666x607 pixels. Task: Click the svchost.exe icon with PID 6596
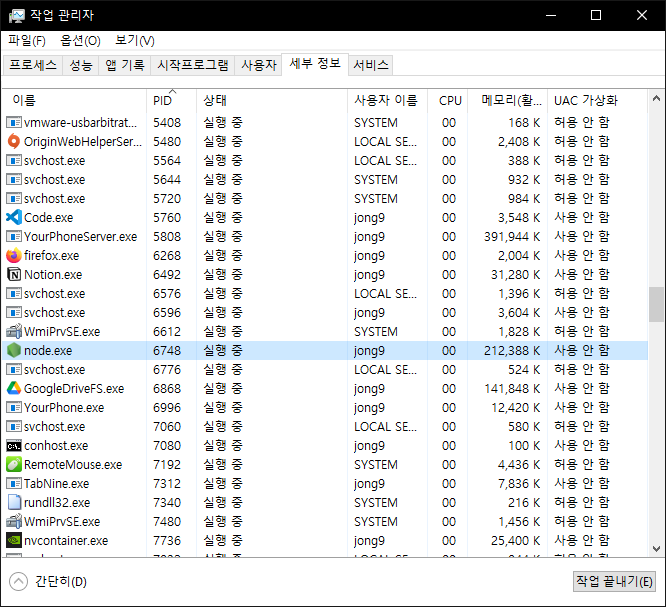[14, 313]
